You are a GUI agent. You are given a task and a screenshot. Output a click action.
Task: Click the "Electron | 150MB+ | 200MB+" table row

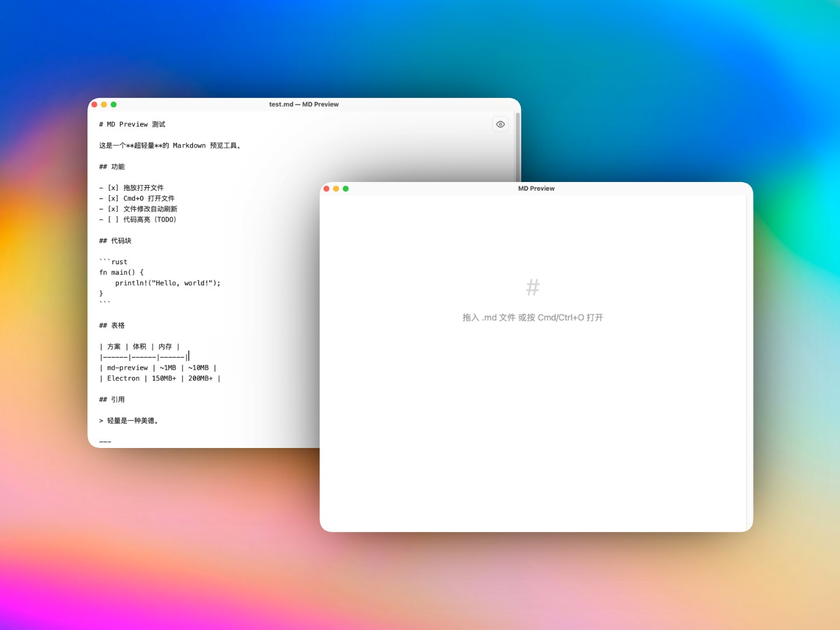[160, 379]
